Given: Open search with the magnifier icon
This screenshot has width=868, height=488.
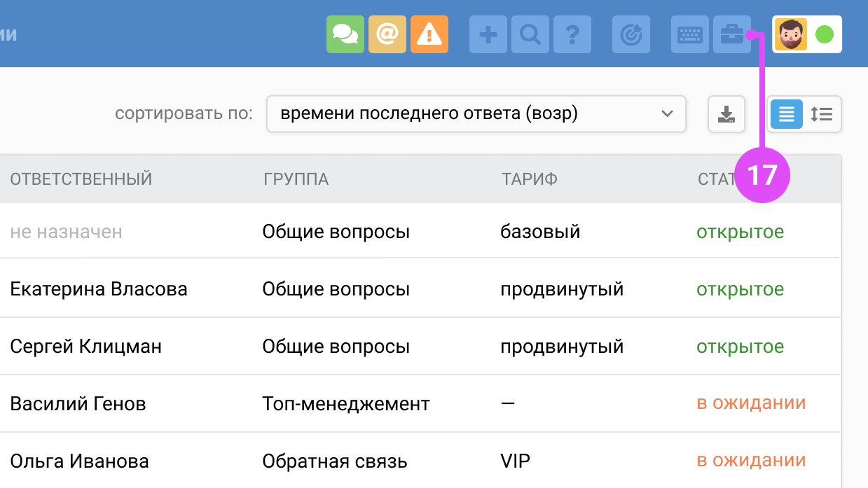Looking at the screenshot, I should [530, 34].
